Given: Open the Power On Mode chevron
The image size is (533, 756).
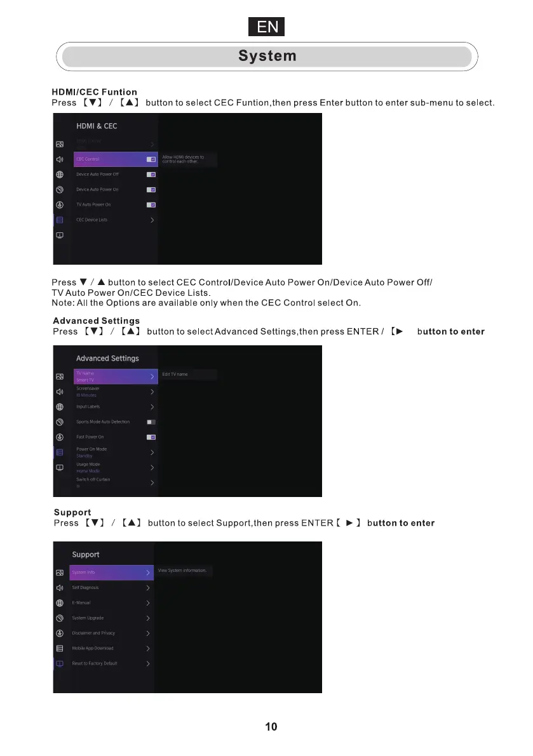Looking at the screenshot, I should click(x=152, y=453).
